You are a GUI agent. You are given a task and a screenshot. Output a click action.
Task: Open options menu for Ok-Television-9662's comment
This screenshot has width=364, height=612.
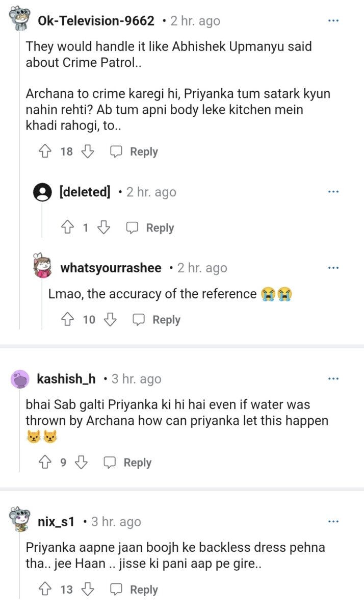(333, 21)
